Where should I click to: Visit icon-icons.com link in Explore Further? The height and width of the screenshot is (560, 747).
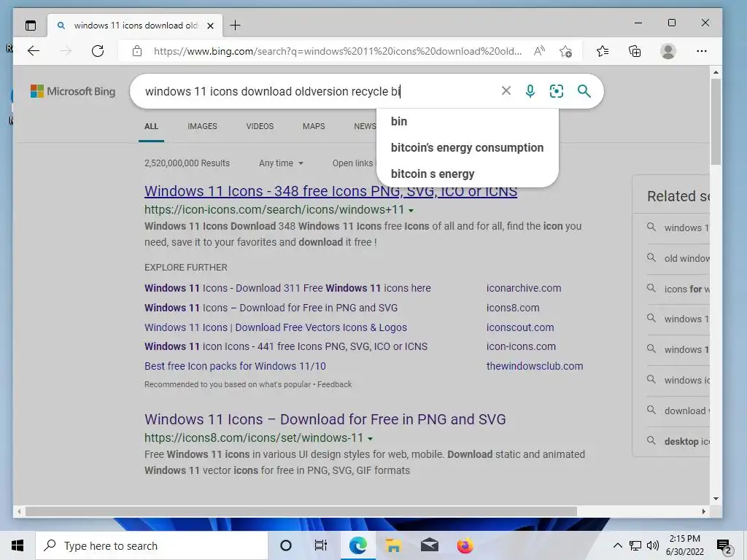(521, 346)
